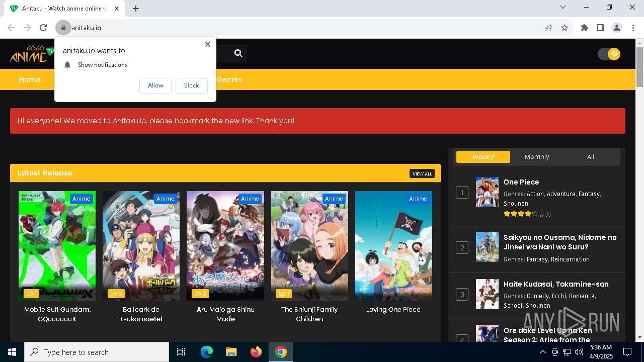644x362 pixels.
Task: Click Mobile Suit Gundam: GQuuuuuuX title link
Action: tap(57, 314)
